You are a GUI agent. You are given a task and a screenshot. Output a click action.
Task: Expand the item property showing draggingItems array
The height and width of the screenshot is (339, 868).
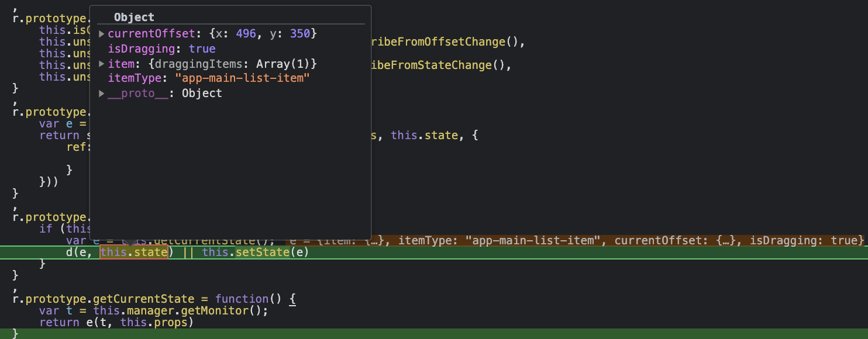pos(101,64)
